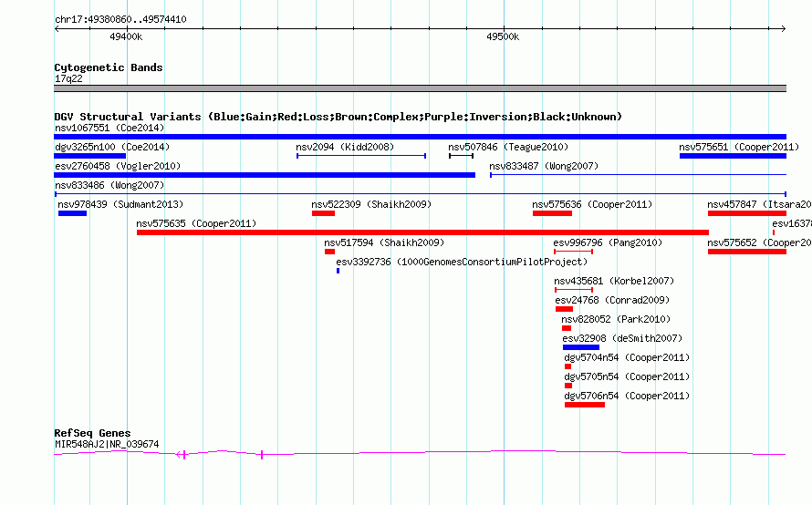Click nsv517594 (Shaikh2009) label
The height and width of the screenshot is (505, 812).
(384, 242)
